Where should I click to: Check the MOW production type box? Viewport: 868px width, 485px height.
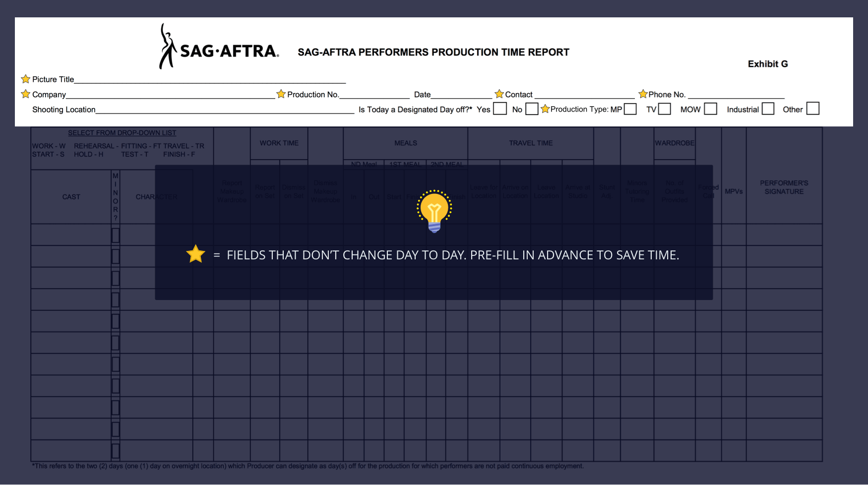pos(711,109)
